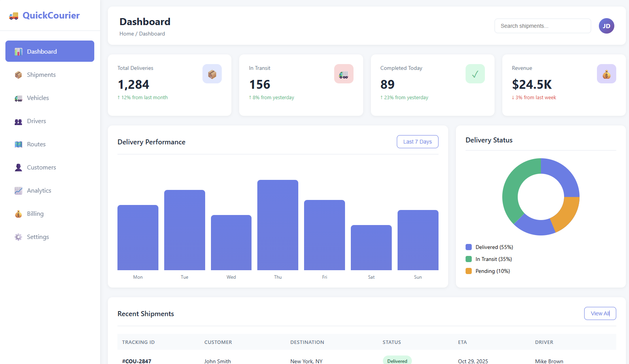Click the checkmark icon on Completed Today card
Screen dimensions: 629x364
pos(475,74)
